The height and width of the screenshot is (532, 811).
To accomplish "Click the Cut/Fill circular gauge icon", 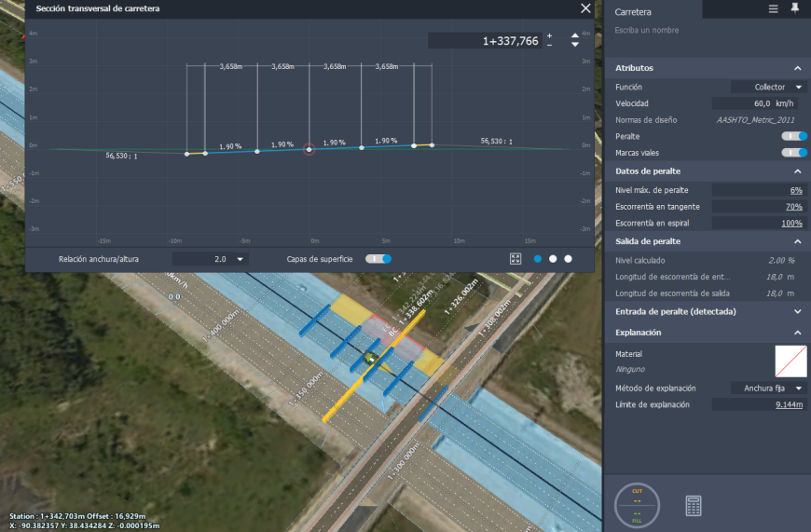I will 638,506.
